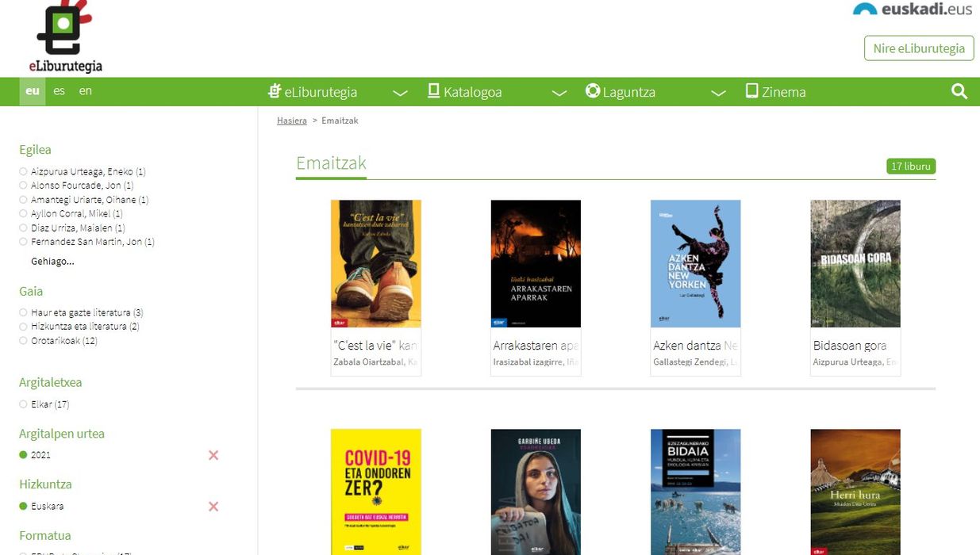
Task: Click the 17 liburu results badge
Action: [911, 166]
